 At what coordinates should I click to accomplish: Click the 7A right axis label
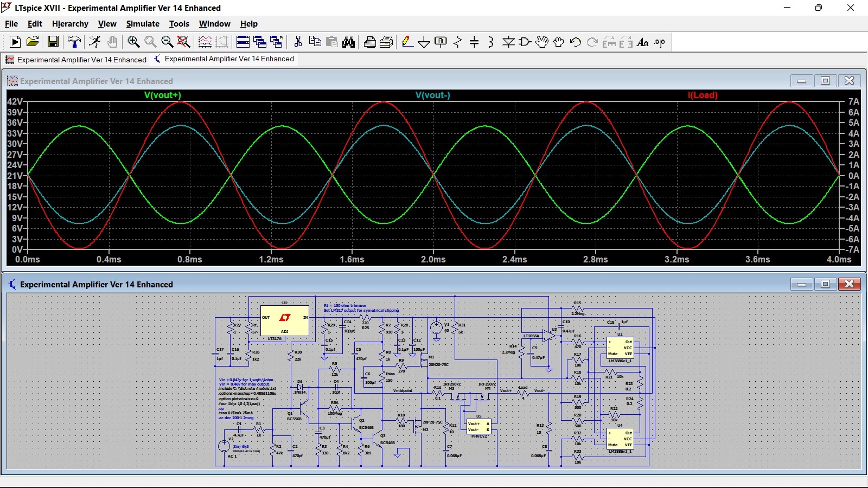point(854,101)
